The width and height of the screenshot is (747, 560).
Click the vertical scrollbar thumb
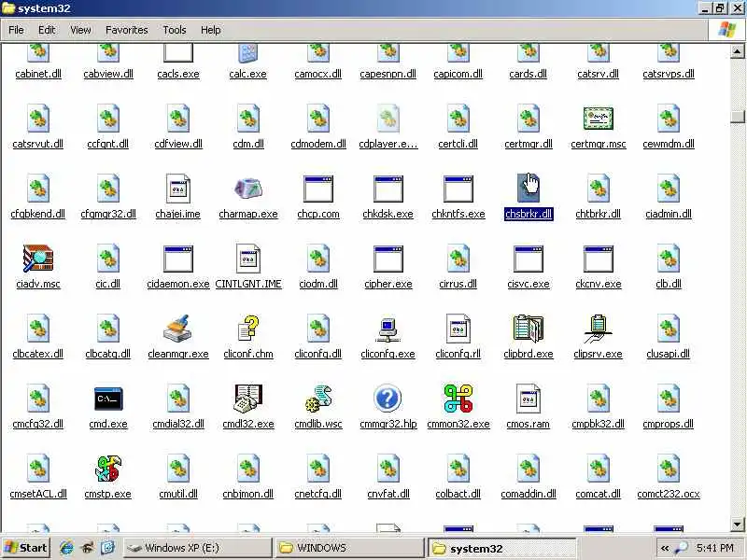(x=737, y=116)
